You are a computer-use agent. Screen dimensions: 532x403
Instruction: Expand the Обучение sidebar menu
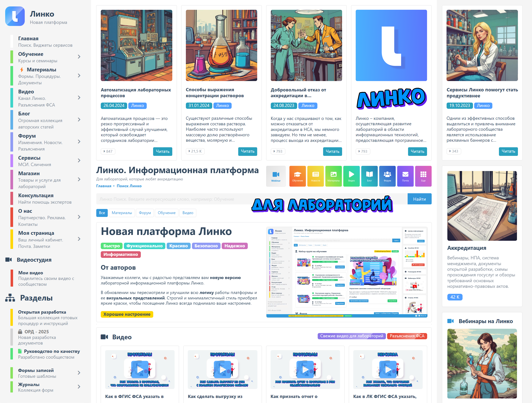coord(79,57)
